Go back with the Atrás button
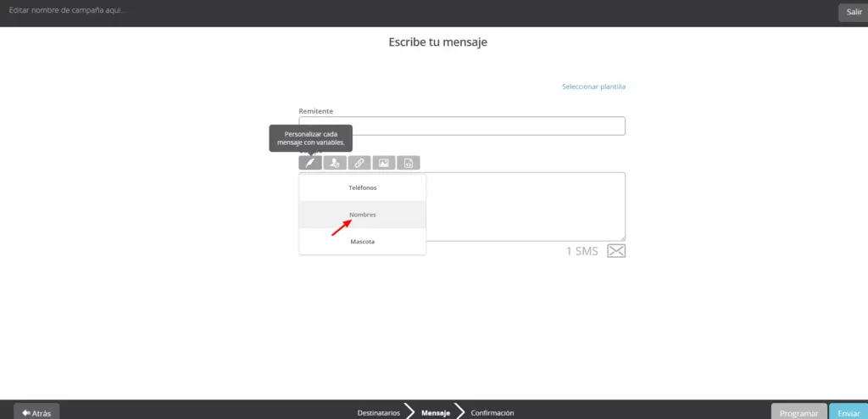Viewport: 868px width, 419px height. [x=36, y=412]
